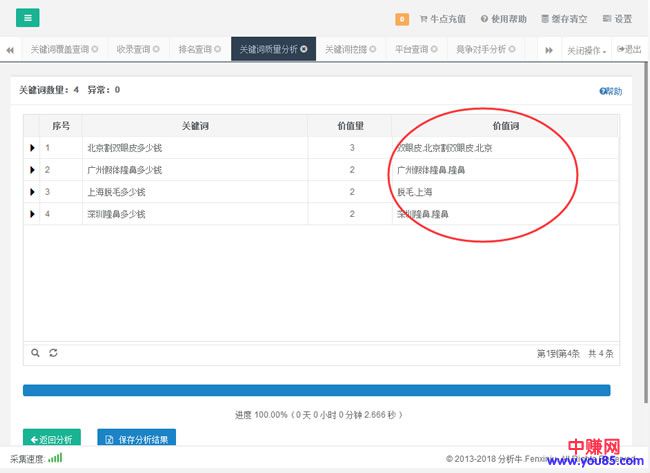Switch to 排名查询 tab
The width and height of the screenshot is (650, 473).
pos(199,49)
